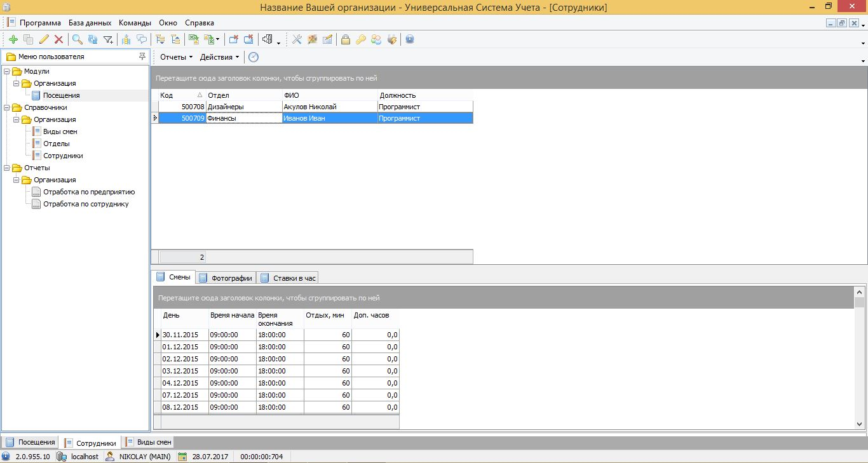Open dropdown arrow next to import icon
Screen dimensions: 868x463
click(x=218, y=39)
